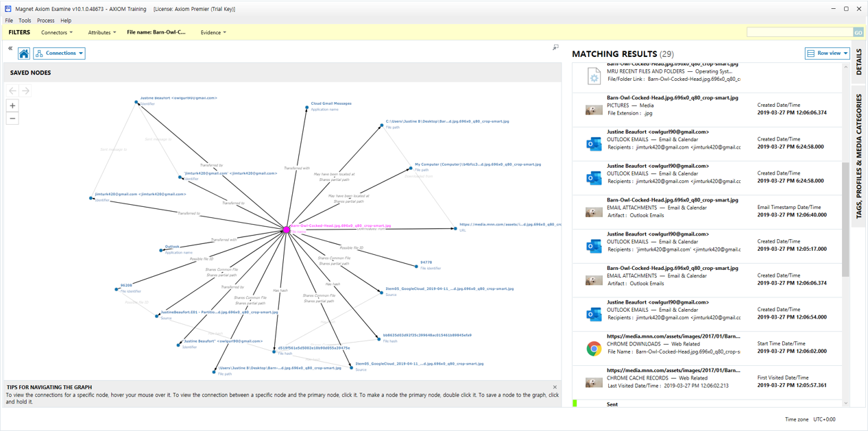
Task: Click the SAVED NODES header
Action: tap(31, 73)
